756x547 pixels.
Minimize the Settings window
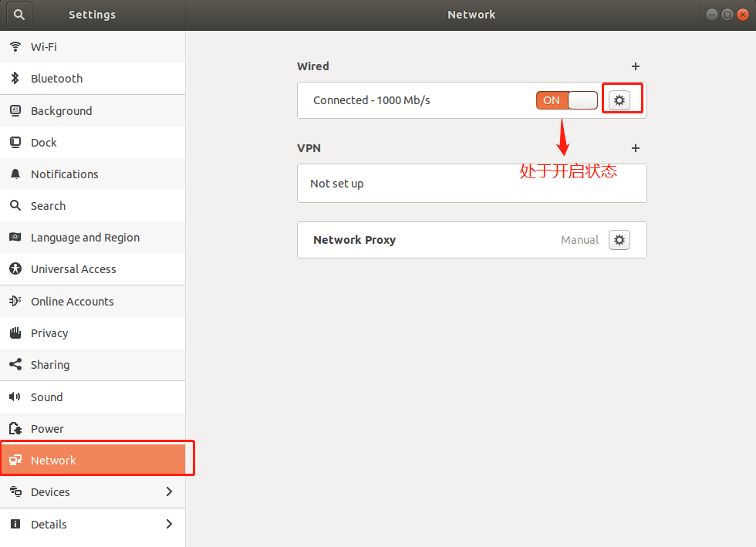[711, 15]
